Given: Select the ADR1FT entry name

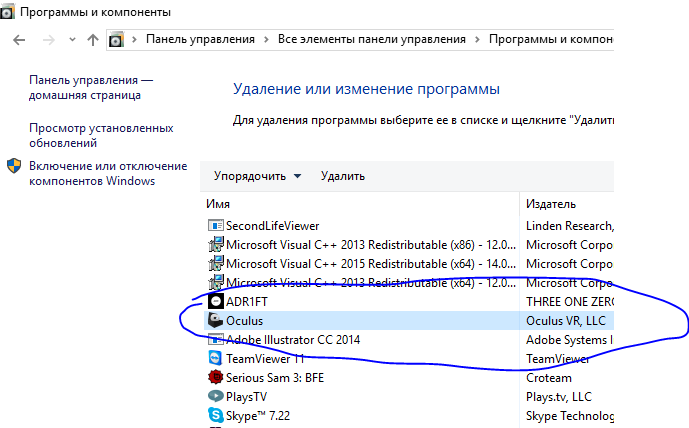Looking at the screenshot, I should pos(247,302).
